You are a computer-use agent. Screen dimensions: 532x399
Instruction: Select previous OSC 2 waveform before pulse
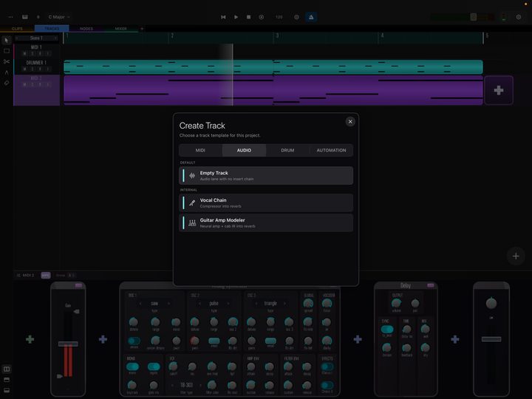click(199, 304)
